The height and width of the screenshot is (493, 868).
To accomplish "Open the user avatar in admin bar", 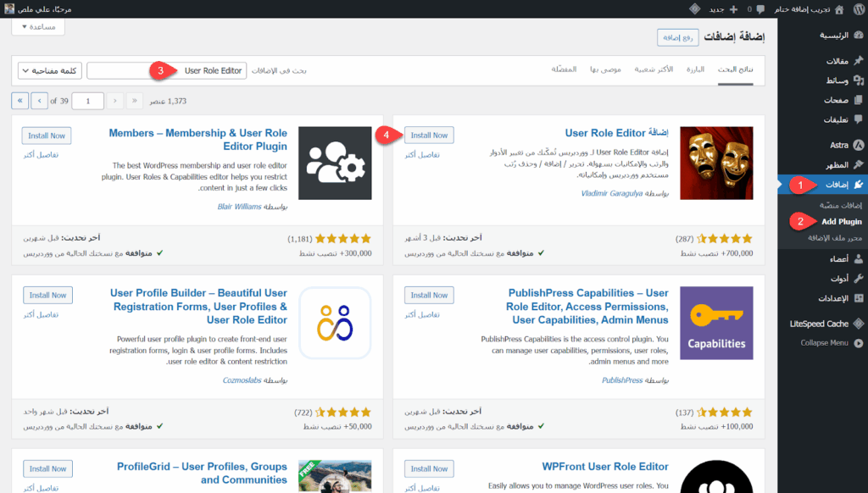I will pyautogui.click(x=9, y=8).
